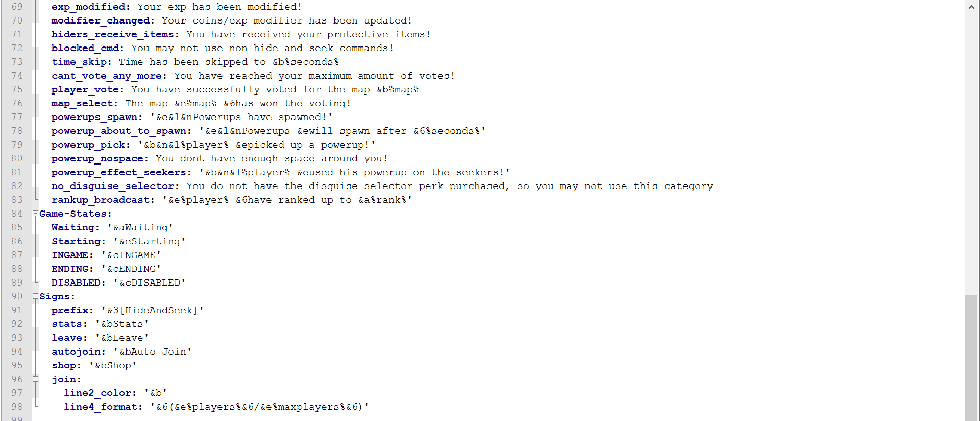Image resolution: width=980 pixels, height=421 pixels.
Task: Collapse the join block fold marker
Action: [x=35, y=379]
